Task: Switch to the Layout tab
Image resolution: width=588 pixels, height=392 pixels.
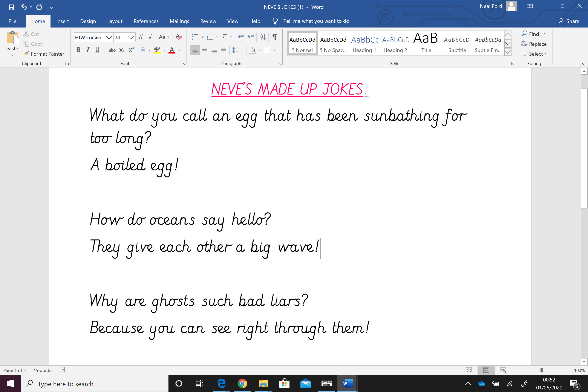Action: click(115, 21)
